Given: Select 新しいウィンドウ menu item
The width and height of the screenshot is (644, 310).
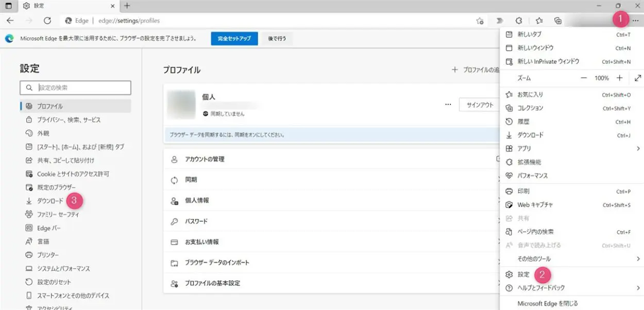Looking at the screenshot, I should [x=572, y=48].
